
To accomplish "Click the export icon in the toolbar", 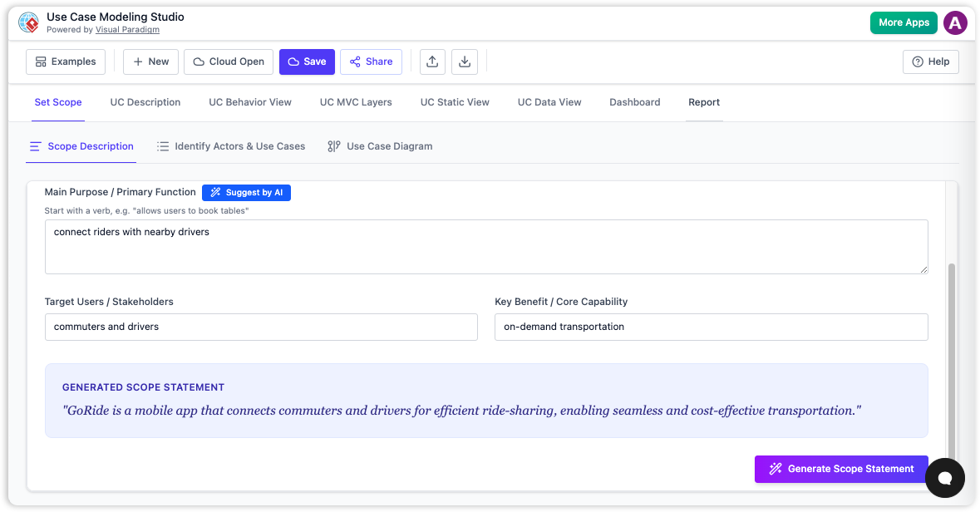I will coord(431,61).
